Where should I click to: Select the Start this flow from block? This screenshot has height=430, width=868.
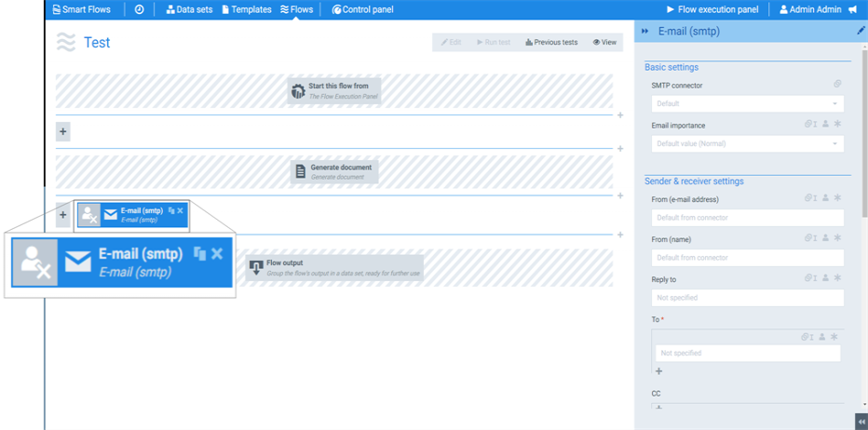coord(334,90)
